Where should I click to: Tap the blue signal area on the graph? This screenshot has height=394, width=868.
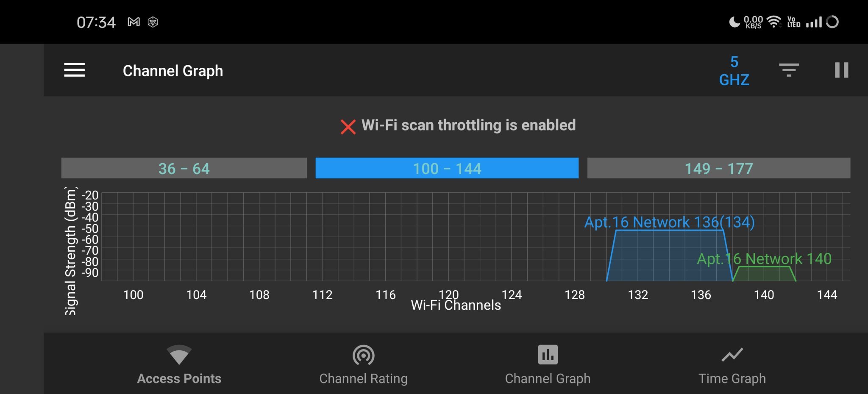pos(670,256)
